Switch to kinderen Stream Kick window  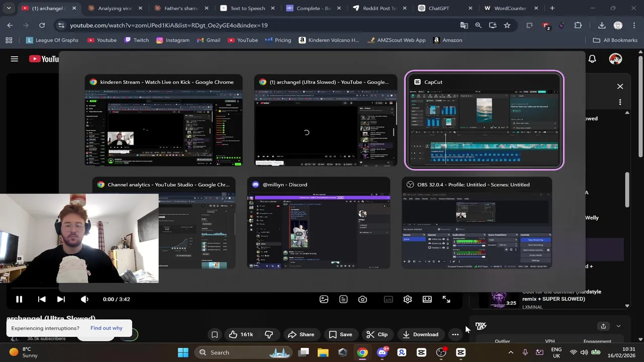(x=164, y=120)
